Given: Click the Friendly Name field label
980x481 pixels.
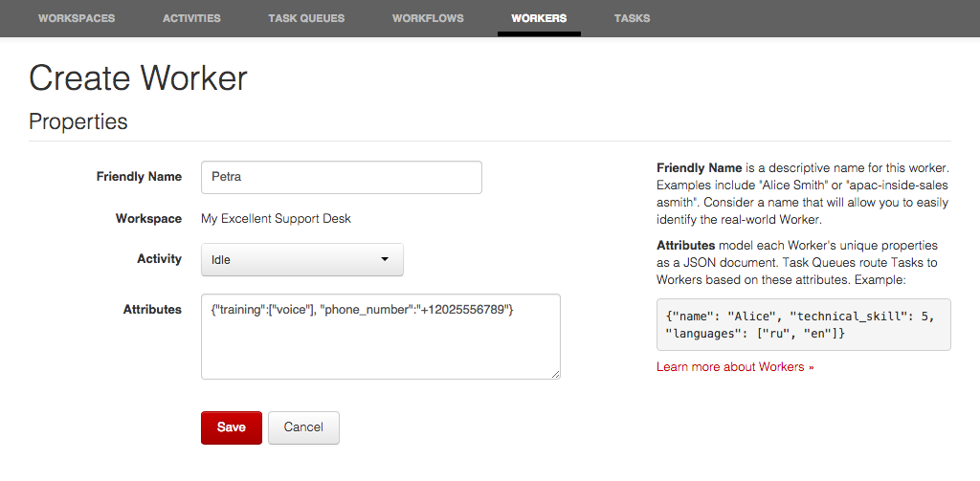Looking at the screenshot, I should pyautogui.click(x=139, y=177).
